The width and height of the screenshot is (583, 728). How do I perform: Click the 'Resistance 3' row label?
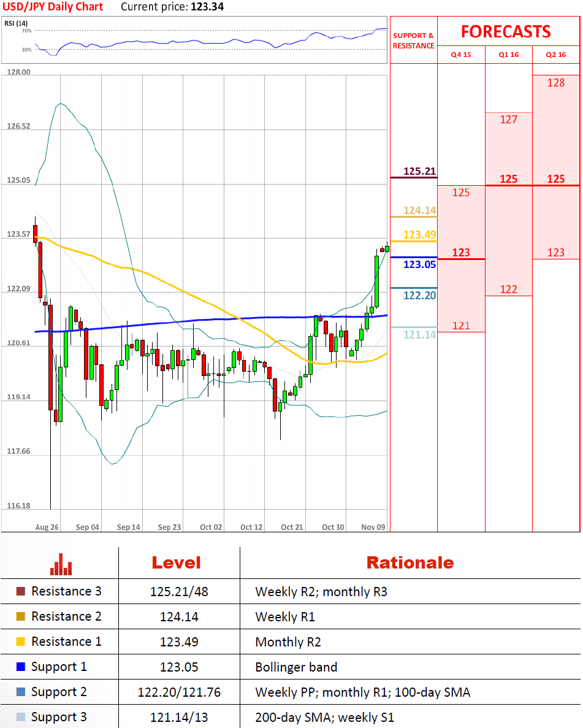(x=66, y=591)
